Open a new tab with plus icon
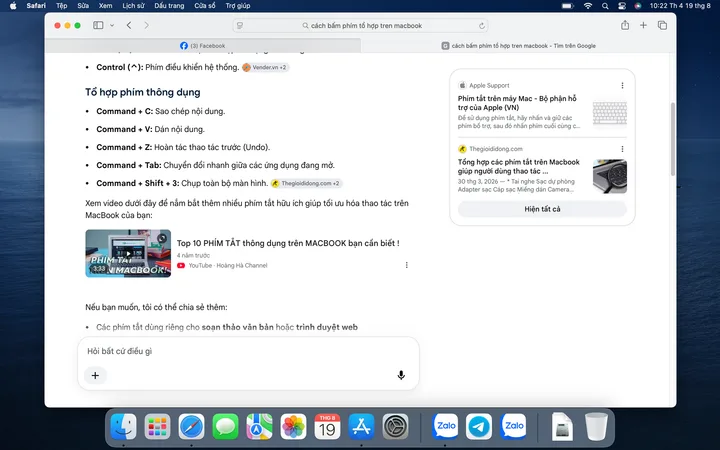The image size is (720, 450). (643, 25)
